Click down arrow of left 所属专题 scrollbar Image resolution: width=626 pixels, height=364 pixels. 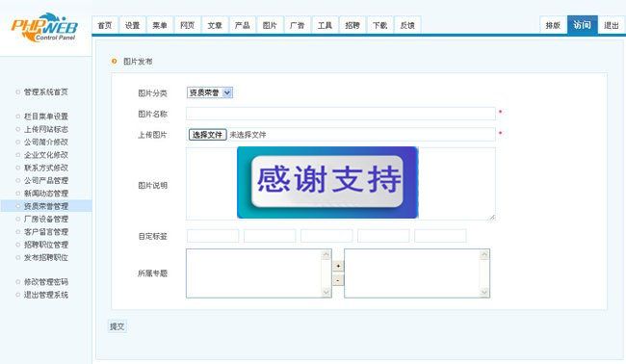click(326, 293)
